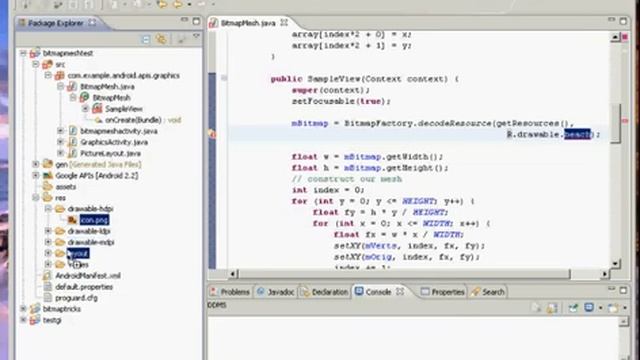Open the Package Explorer view menu arrow

point(196,37)
